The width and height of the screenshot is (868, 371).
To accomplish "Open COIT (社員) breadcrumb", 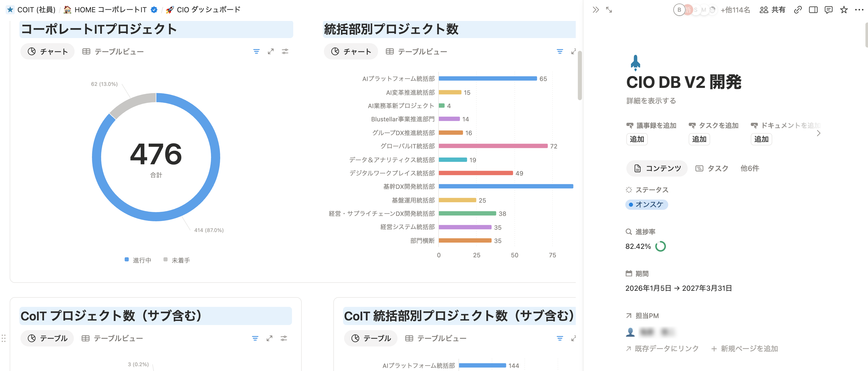I will (x=31, y=10).
